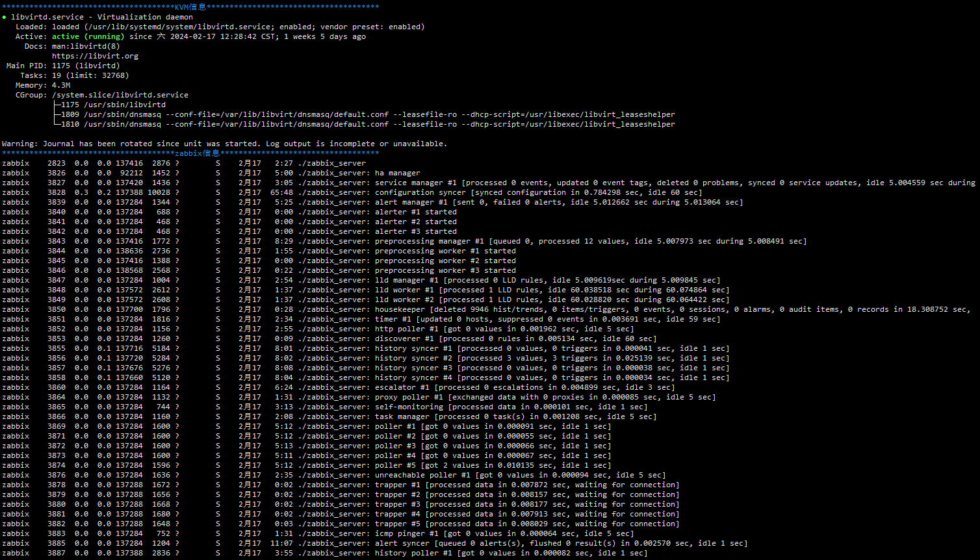The image size is (980, 560).
Task: Click the 'active (running)' status text
Action: pos(88,36)
